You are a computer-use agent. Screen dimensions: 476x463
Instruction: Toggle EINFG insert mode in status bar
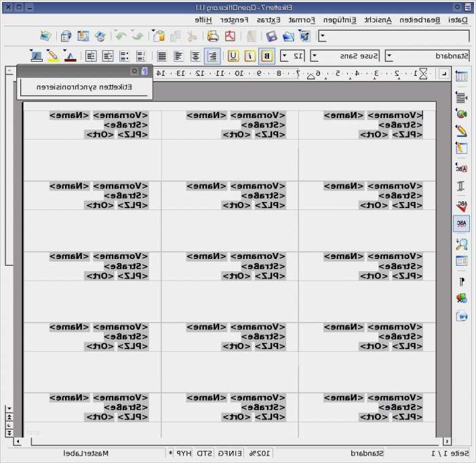(230, 453)
